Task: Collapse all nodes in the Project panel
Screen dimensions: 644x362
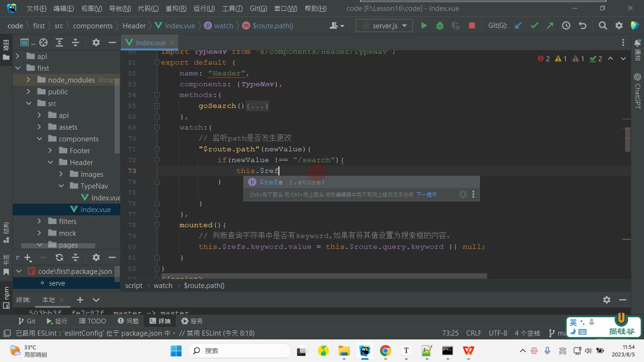Action: point(75,42)
